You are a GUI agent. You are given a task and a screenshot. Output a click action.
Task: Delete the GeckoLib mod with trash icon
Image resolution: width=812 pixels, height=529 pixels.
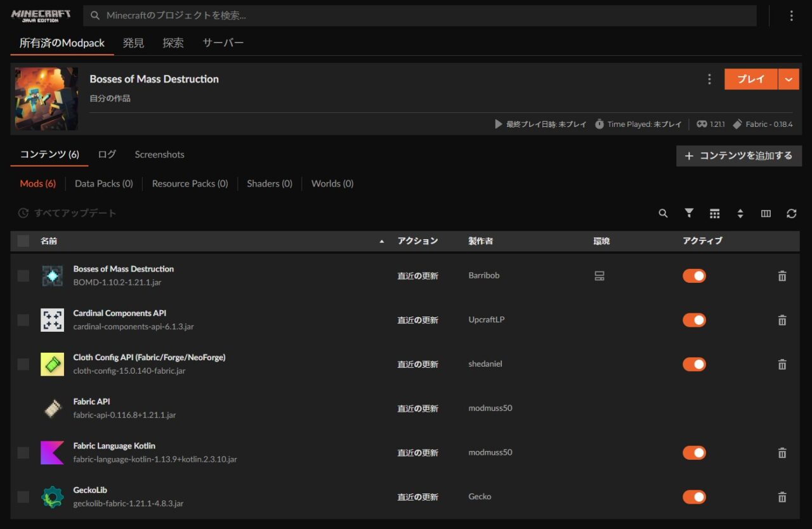[x=782, y=497]
